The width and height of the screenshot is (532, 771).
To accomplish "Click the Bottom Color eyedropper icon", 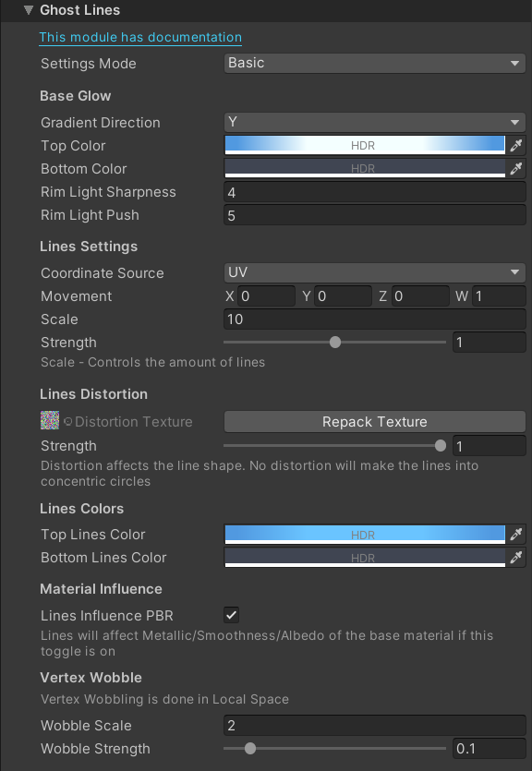I will coord(516,168).
